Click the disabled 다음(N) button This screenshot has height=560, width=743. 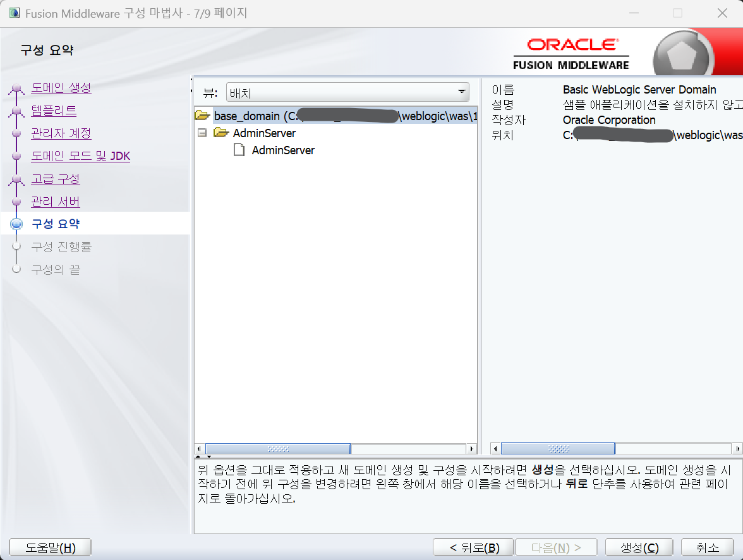click(556, 547)
